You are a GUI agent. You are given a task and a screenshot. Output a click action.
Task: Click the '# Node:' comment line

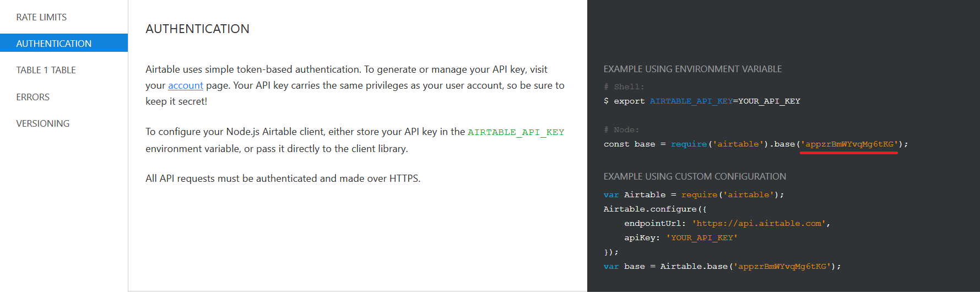pos(621,129)
